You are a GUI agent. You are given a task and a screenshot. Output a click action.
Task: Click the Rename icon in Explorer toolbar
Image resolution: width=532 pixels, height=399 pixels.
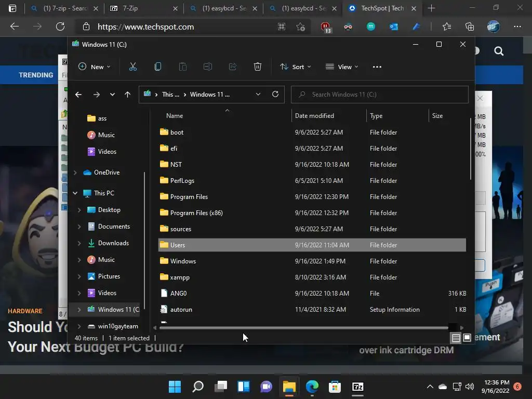(208, 67)
